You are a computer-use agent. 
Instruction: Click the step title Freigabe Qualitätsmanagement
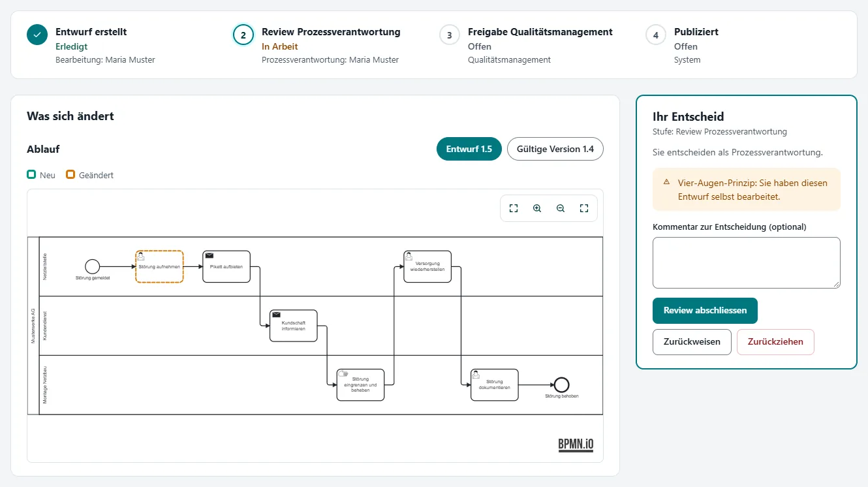(x=540, y=31)
